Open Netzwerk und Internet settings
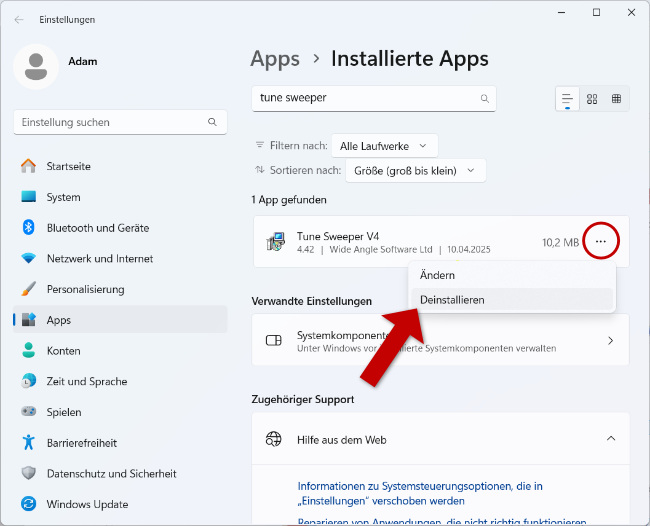The image size is (650, 526). coord(120,258)
